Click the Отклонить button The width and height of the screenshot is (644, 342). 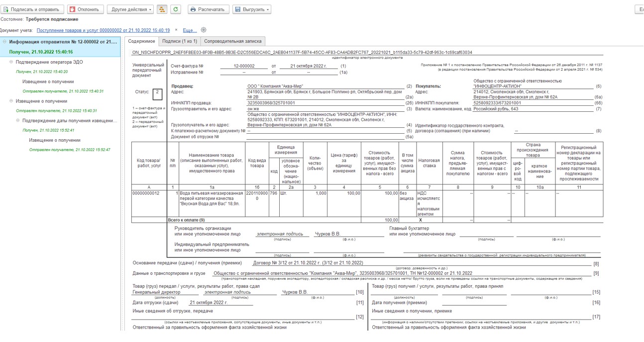(86, 9)
